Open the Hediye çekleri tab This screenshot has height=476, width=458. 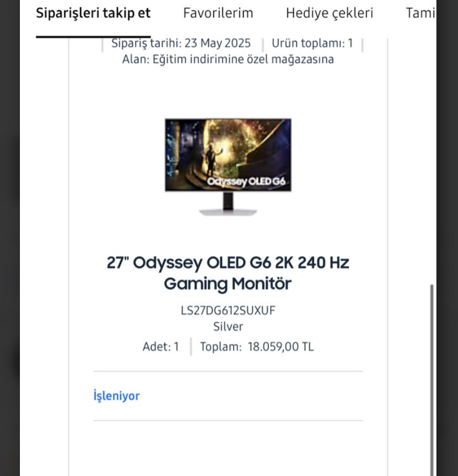[330, 13]
